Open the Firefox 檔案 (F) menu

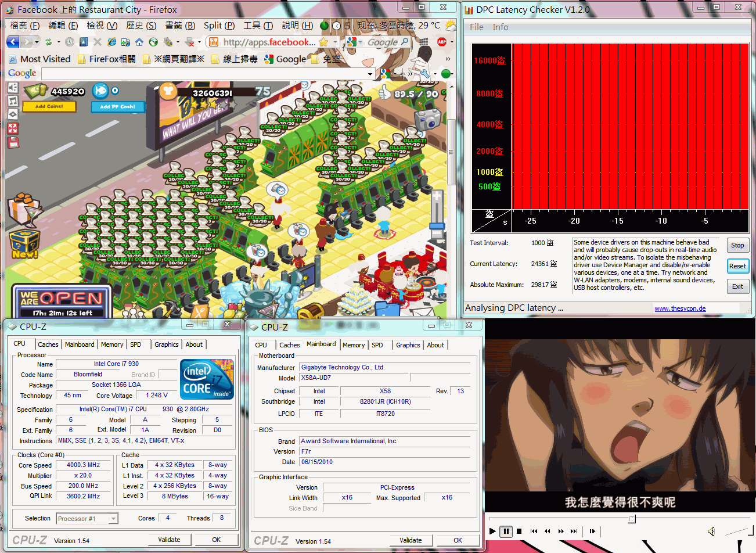25,26
